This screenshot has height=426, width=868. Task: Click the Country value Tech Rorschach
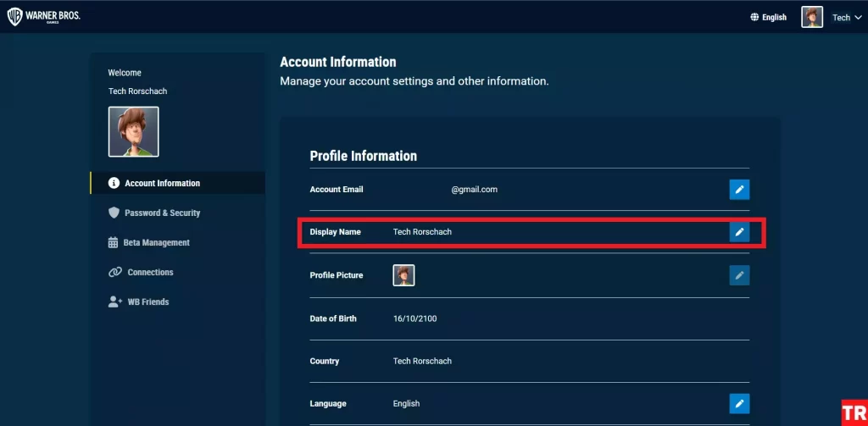click(x=422, y=361)
